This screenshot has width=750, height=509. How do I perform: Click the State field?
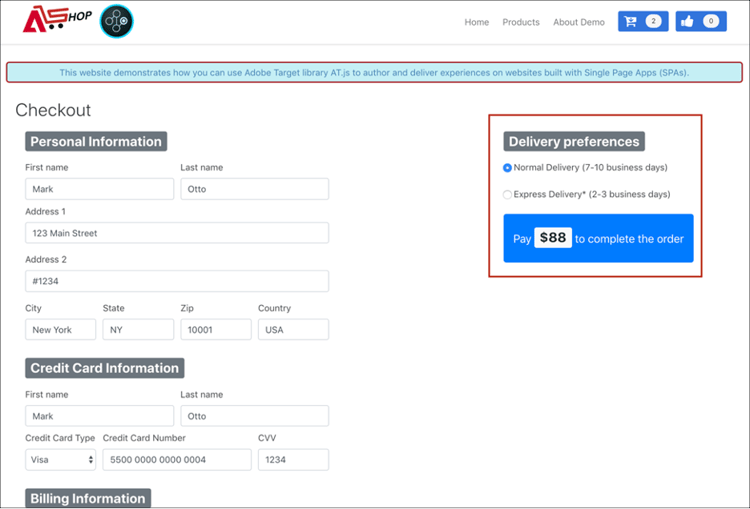138,330
